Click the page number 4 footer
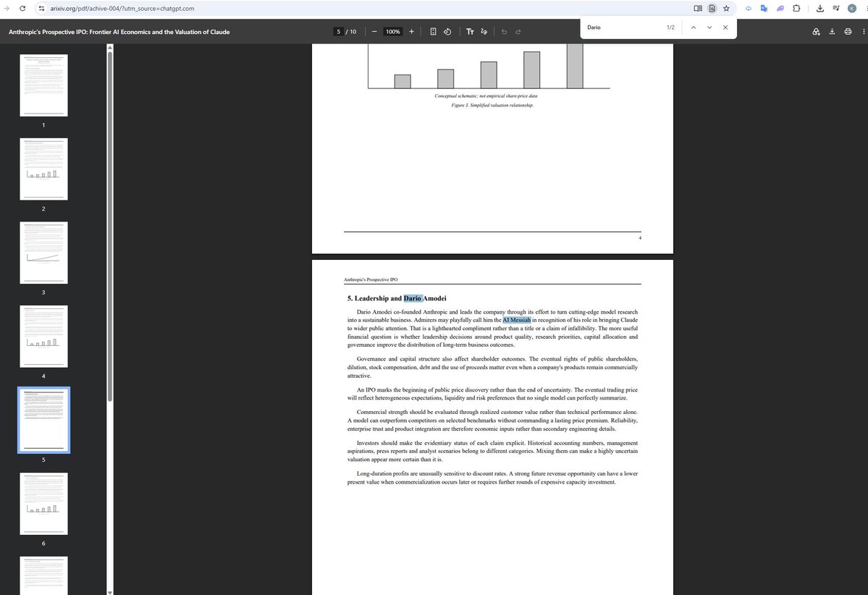Viewport: 868px width, 595px height. tap(640, 238)
